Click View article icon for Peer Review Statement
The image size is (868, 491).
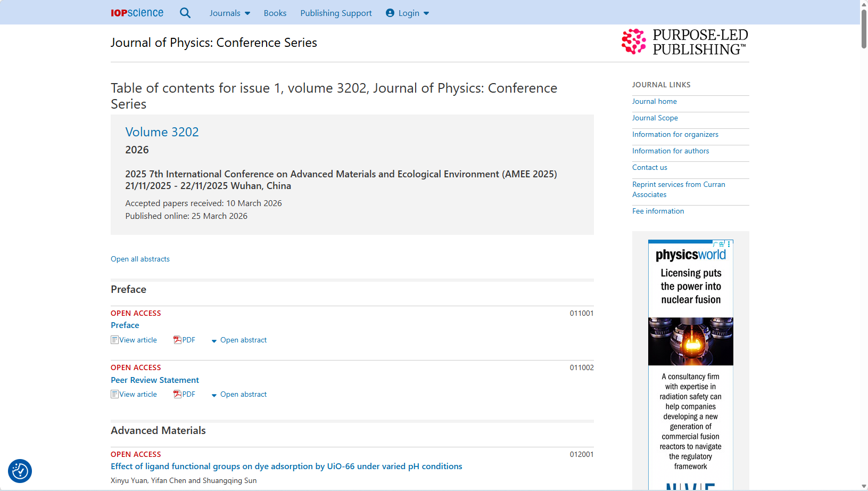point(114,394)
